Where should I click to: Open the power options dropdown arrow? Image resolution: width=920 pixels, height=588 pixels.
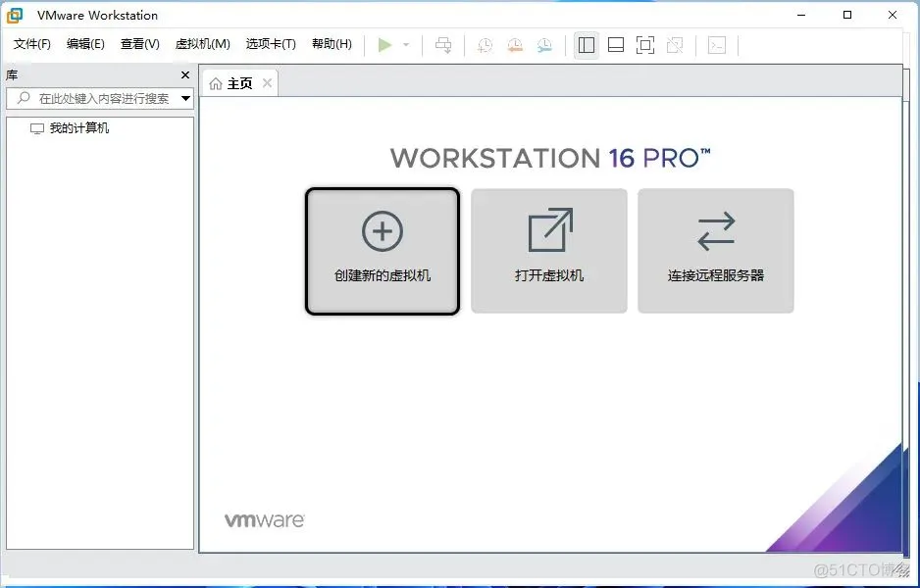(x=406, y=44)
